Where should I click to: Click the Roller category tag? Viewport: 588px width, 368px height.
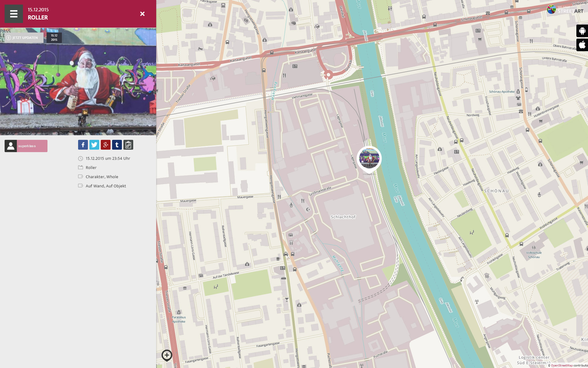[91, 168]
